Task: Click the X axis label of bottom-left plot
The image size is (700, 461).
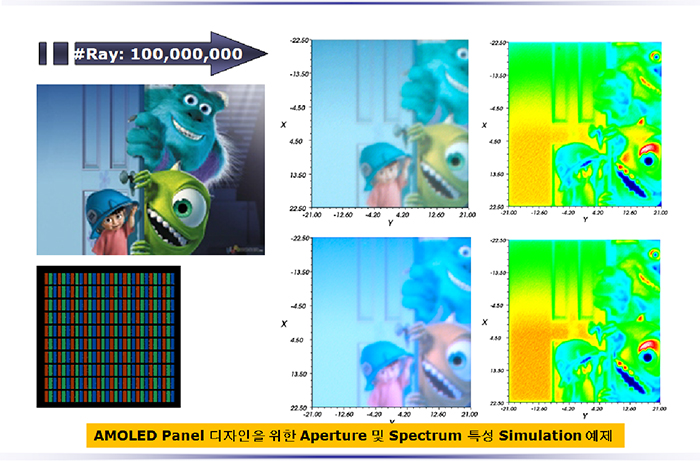Action: click(283, 324)
